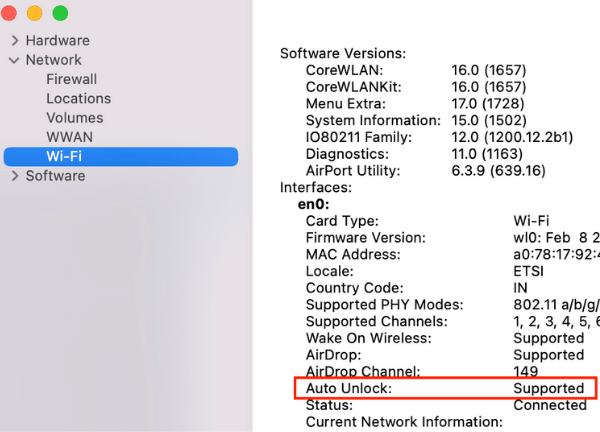Click the CoreWLANKit label
Viewport: 600px width, 432px height.
tap(354, 87)
